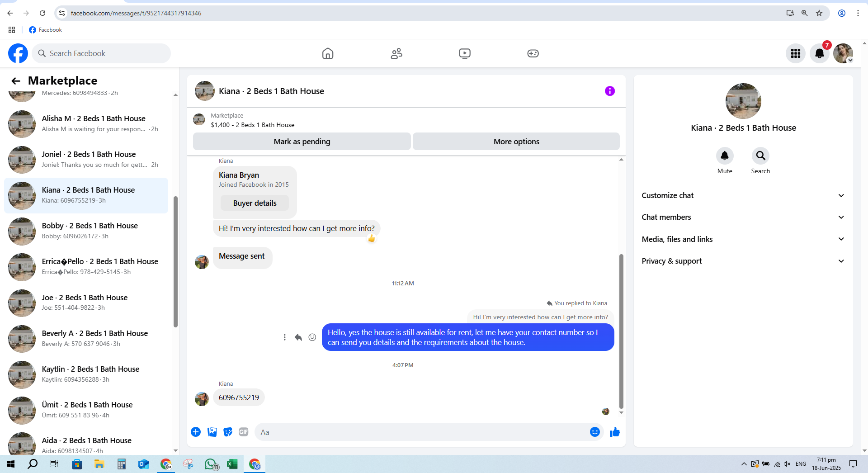Open ENG language selector in taskbar

tap(801, 464)
